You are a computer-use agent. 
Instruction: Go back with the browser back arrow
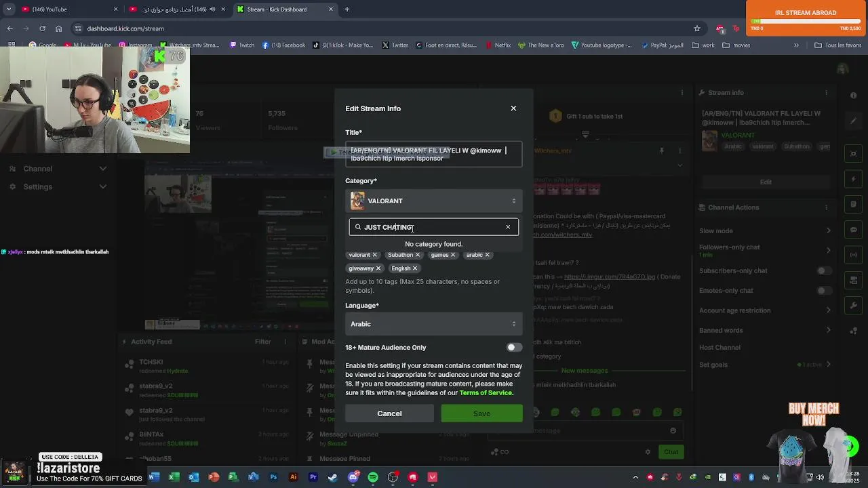pos(10,28)
